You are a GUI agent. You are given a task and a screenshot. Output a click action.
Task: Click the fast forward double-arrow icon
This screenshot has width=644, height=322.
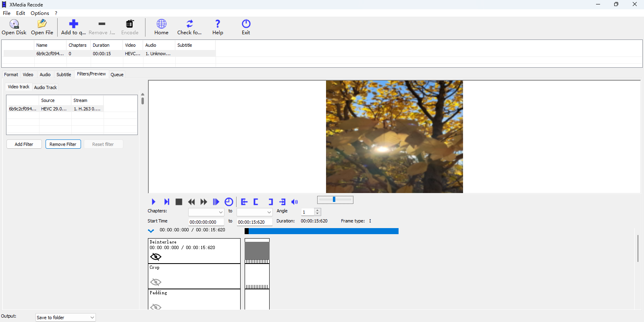coord(204,202)
